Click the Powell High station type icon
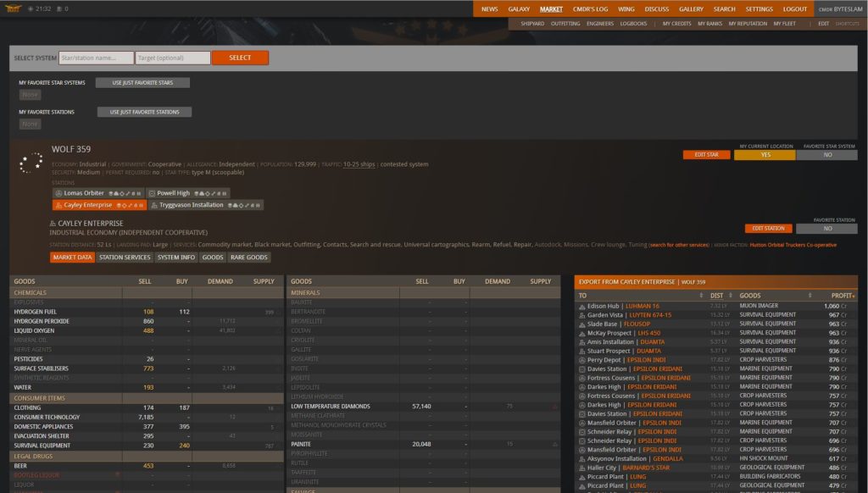The height and width of the screenshot is (493, 868). pos(153,193)
